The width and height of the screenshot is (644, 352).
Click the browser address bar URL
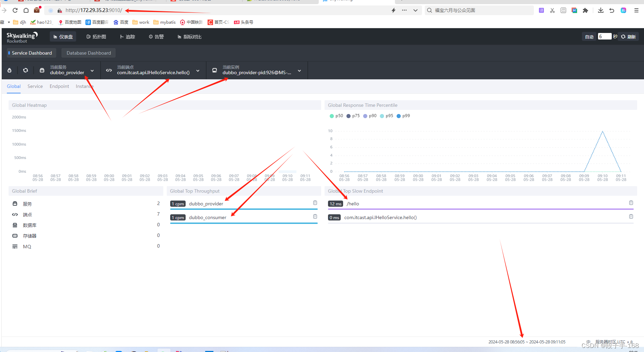coord(94,10)
